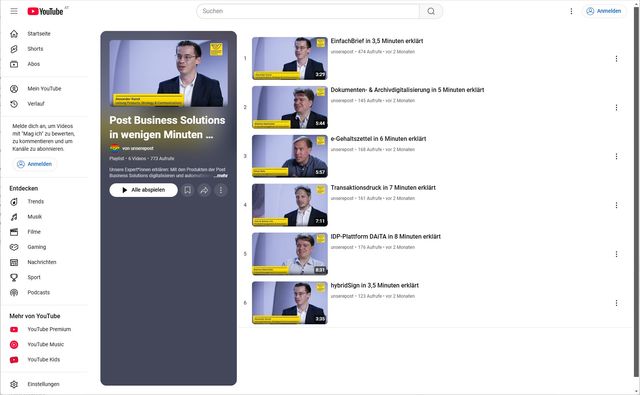Click thumbnail of e-Gehaltszettel video
Viewport: 640px width, 395px height.
point(290,156)
